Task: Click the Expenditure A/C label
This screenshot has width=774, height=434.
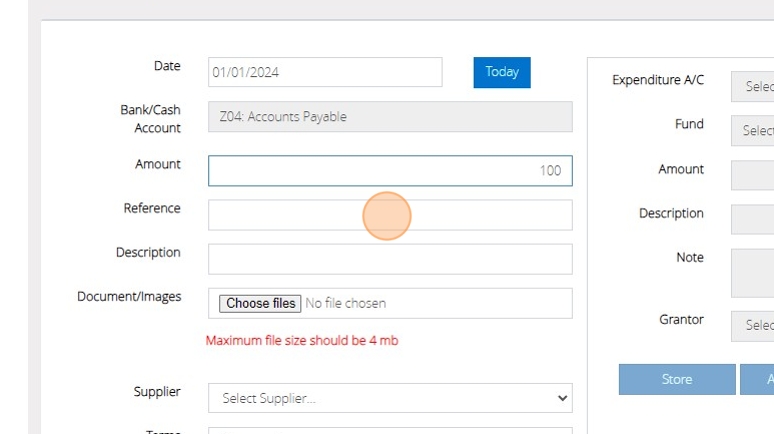Action: [x=658, y=79]
